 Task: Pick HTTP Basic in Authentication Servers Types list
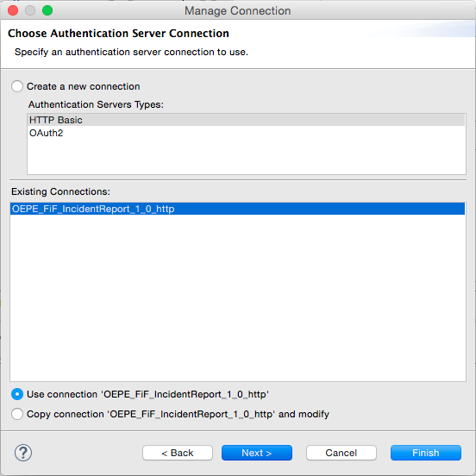tap(247, 120)
